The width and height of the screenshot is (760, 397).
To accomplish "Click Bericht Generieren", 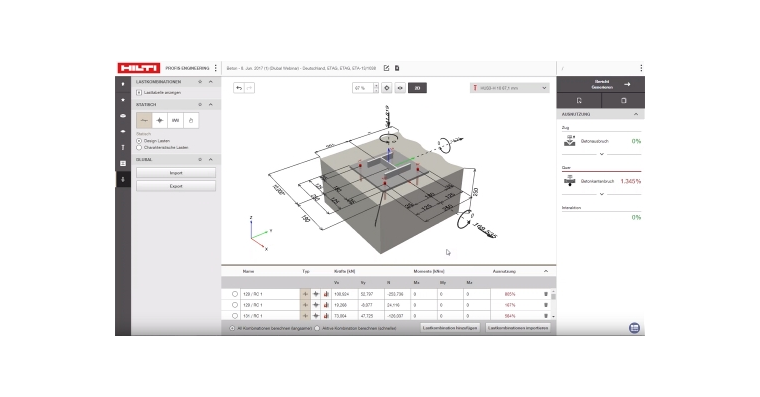I will point(601,84).
